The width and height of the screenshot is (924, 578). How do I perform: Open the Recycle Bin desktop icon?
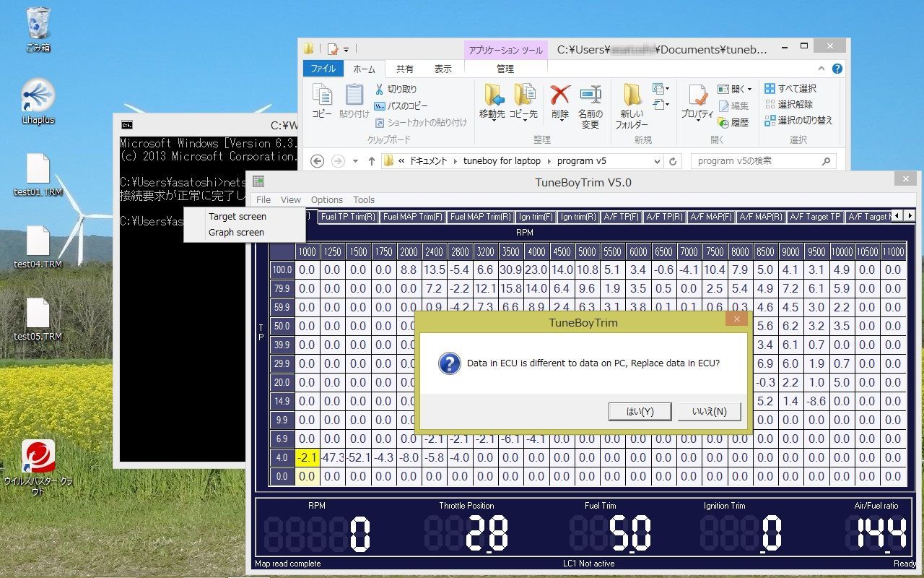38,29
